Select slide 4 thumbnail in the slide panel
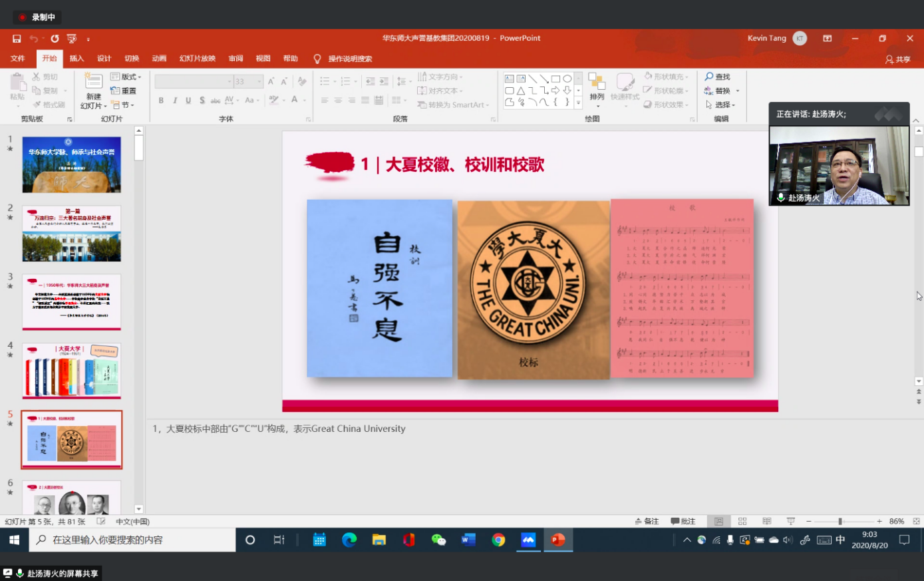Screen dimensions: 924x581 (x=72, y=370)
